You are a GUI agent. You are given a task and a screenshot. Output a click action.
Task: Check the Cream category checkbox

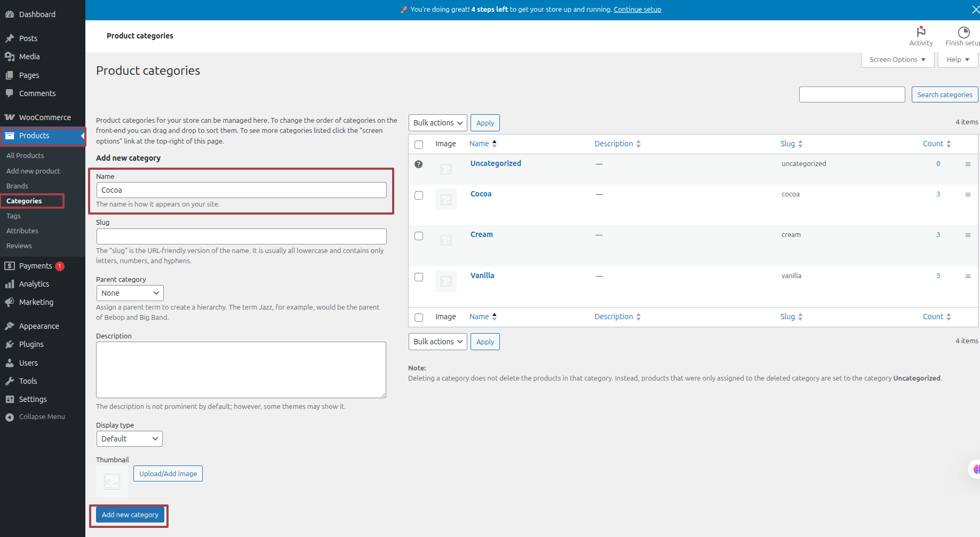click(419, 236)
